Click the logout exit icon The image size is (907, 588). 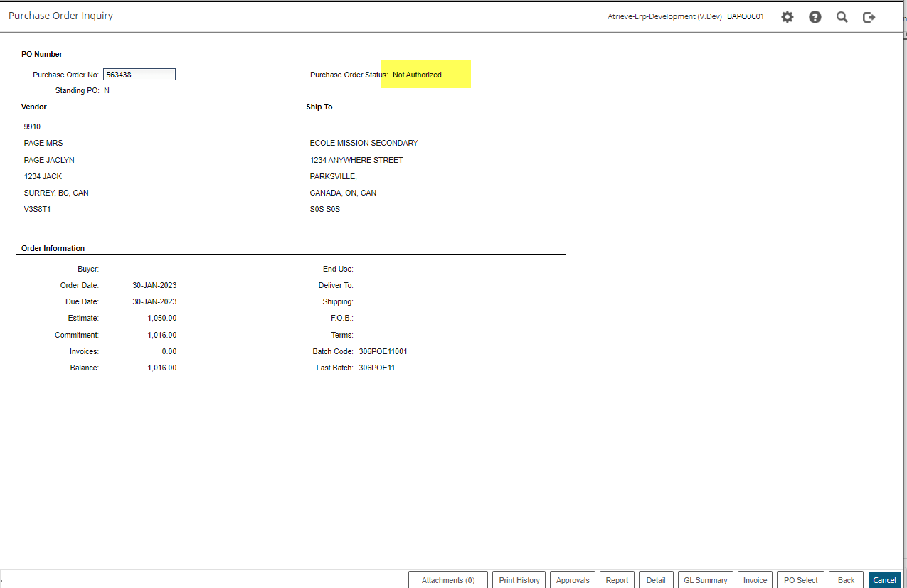pos(869,17)
